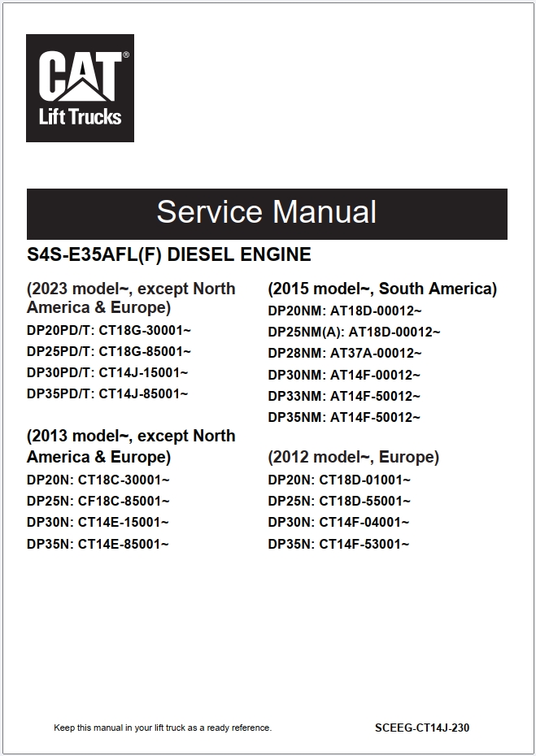The image size is (536, 756).
Task: Select the line 'DP28NM: AT37A-00012~'
Action: [345, 354]
